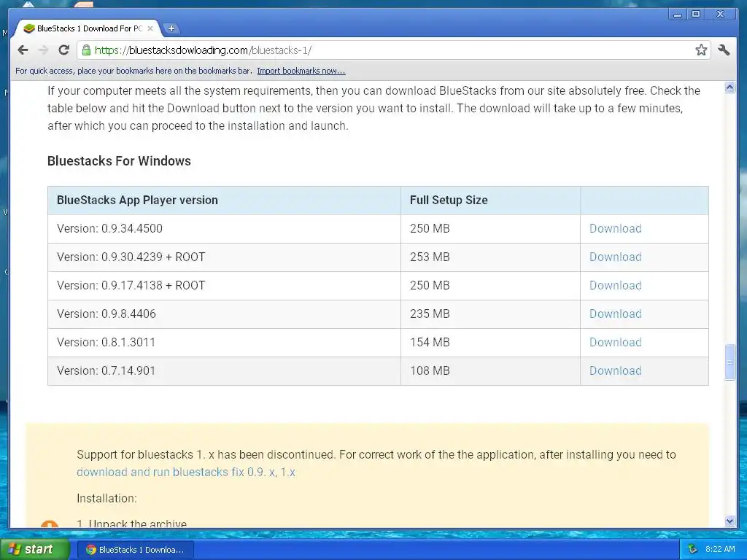Click the BlueStacks taskbar button
Screen dimensions: 747x560
click(135, 550)
